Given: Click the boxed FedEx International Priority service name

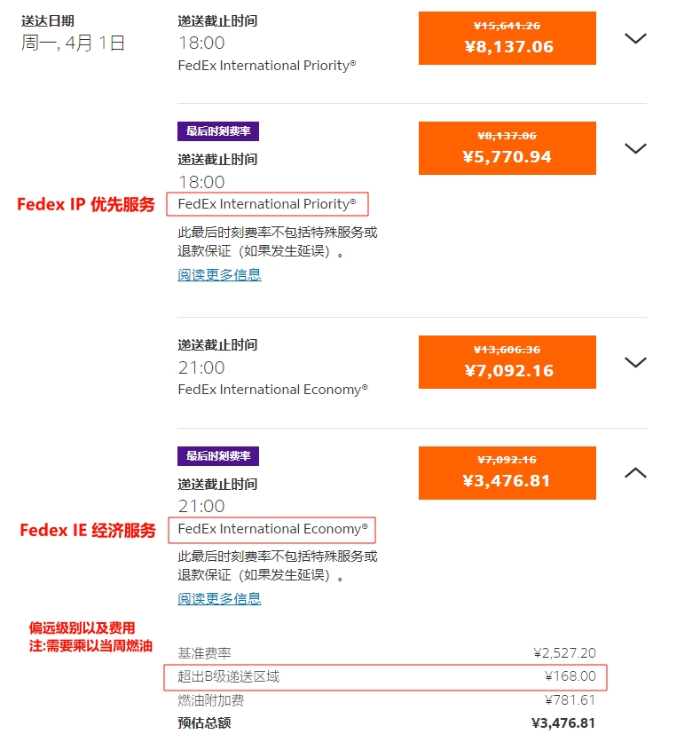Looking at the screenshot, I should coord(267,204).
